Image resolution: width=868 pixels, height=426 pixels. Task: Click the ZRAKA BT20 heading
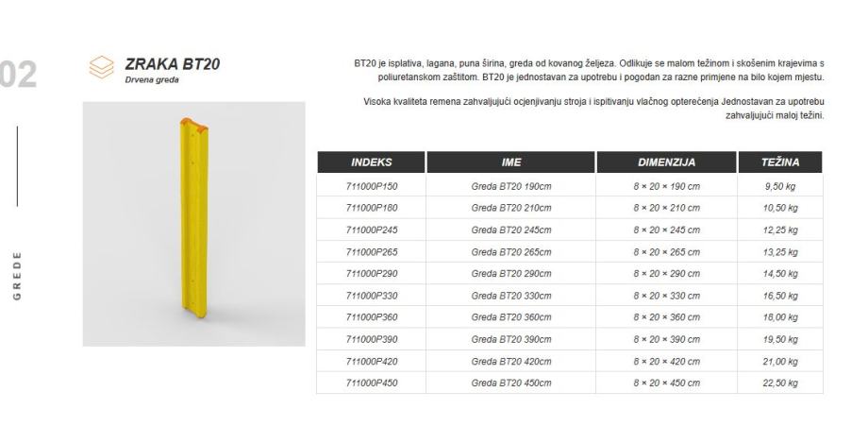coord(173,63)
